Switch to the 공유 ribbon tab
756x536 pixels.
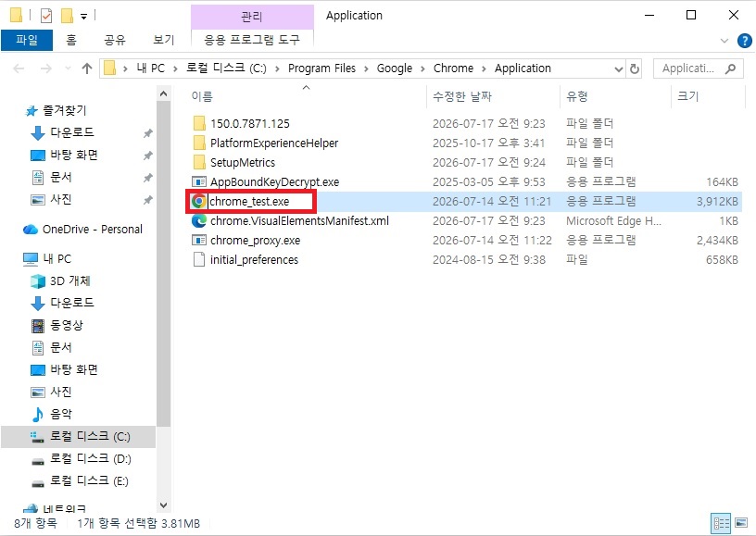pyautogui.click(x=115, y=40)
